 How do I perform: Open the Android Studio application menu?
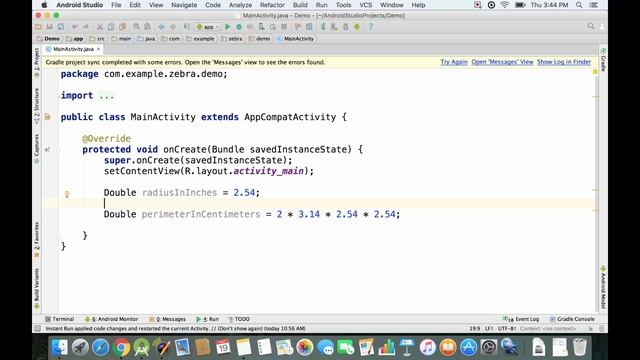click(x=80, y=5)
